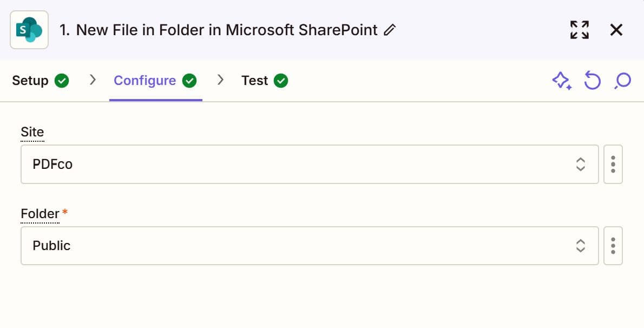Select the Public value in the Folder field
The height and width of the screenshot is (328, 644).
tap(51, 246)
